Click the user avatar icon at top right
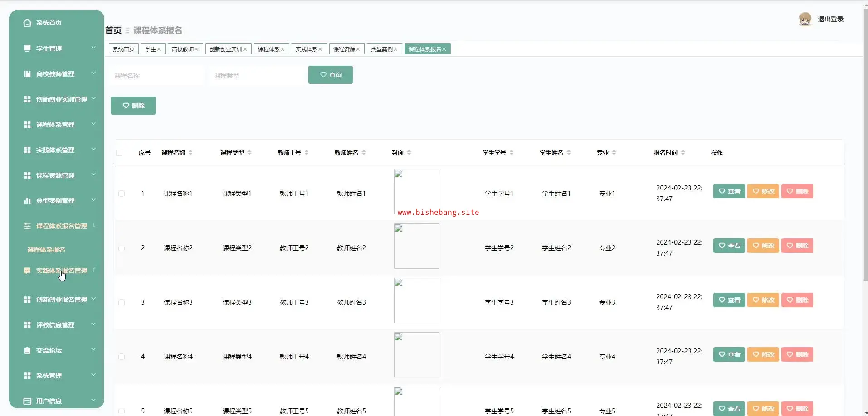The width and height of the screenshot is (868, 416). [x=805, y=19]
